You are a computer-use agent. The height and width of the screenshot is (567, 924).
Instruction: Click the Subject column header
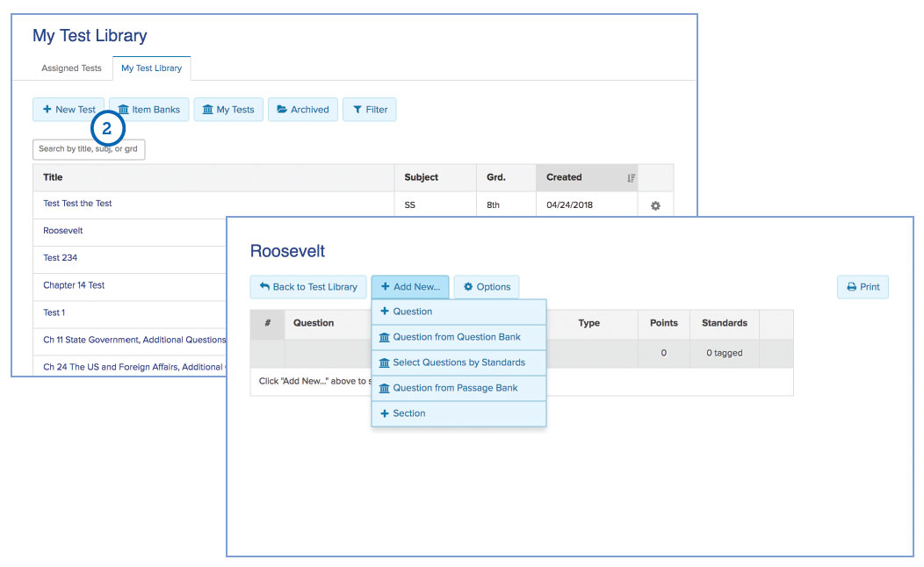436,177
